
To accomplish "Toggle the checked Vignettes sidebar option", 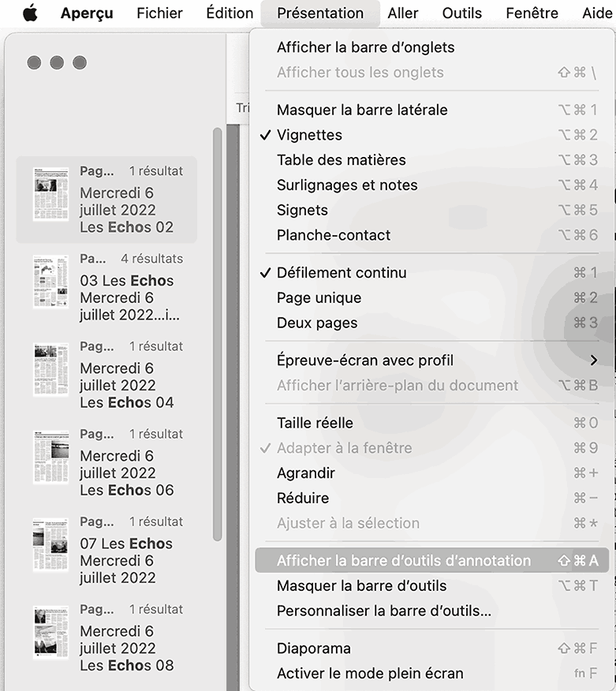I will coord(431,135).
